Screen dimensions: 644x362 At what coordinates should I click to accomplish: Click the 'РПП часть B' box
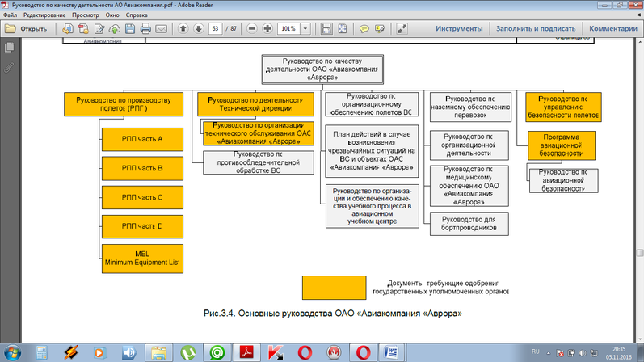(142, 168)
